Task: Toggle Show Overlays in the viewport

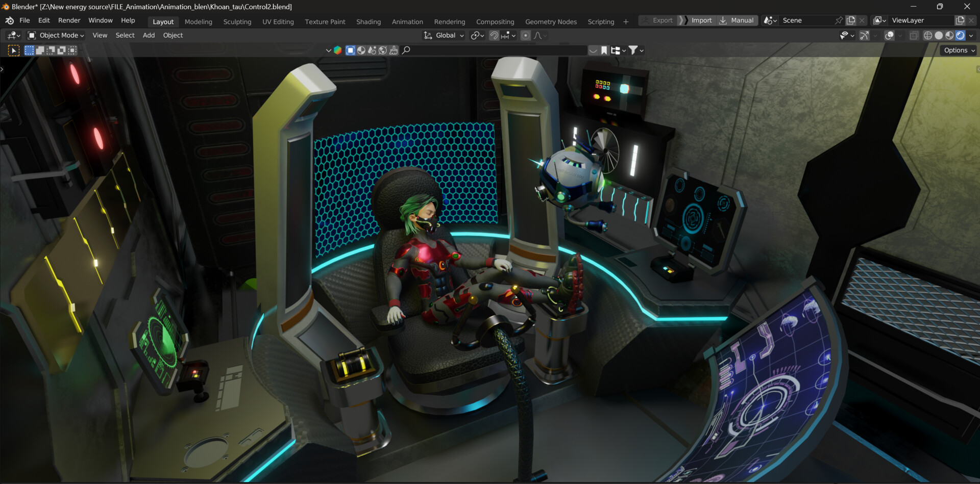Action: click(x=889, y=35)
